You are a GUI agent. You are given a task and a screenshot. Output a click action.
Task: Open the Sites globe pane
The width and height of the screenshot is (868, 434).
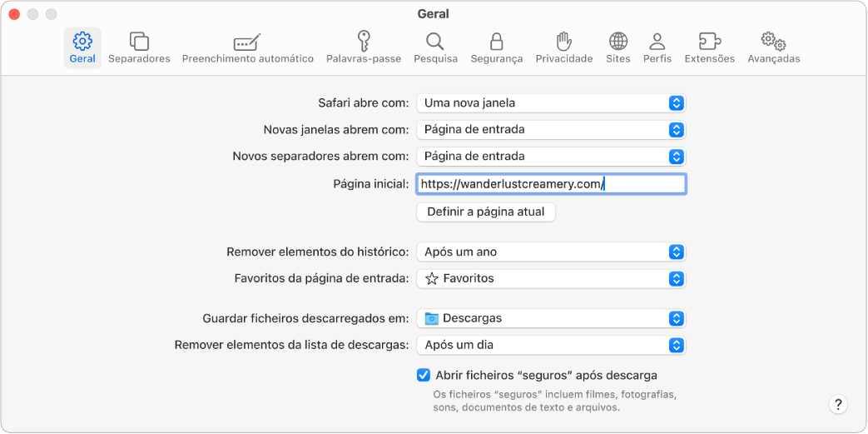click(618, 47)
